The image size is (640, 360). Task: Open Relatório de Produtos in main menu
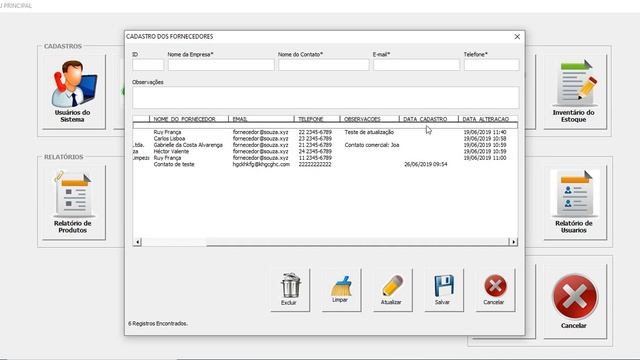(74, 202)
